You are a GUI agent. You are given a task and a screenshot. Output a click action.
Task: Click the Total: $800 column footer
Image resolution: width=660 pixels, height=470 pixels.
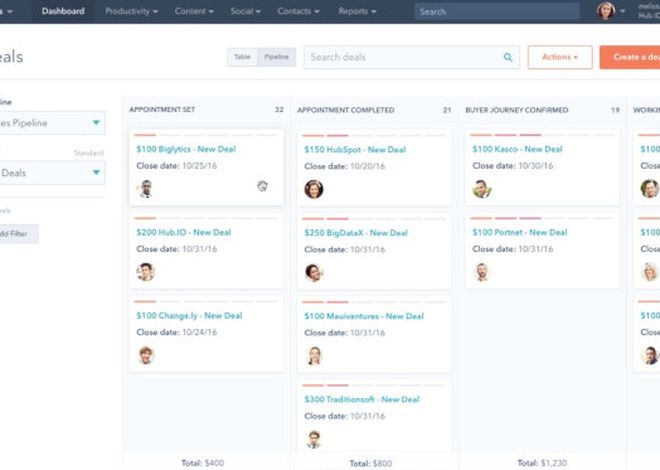click(370, 463)
